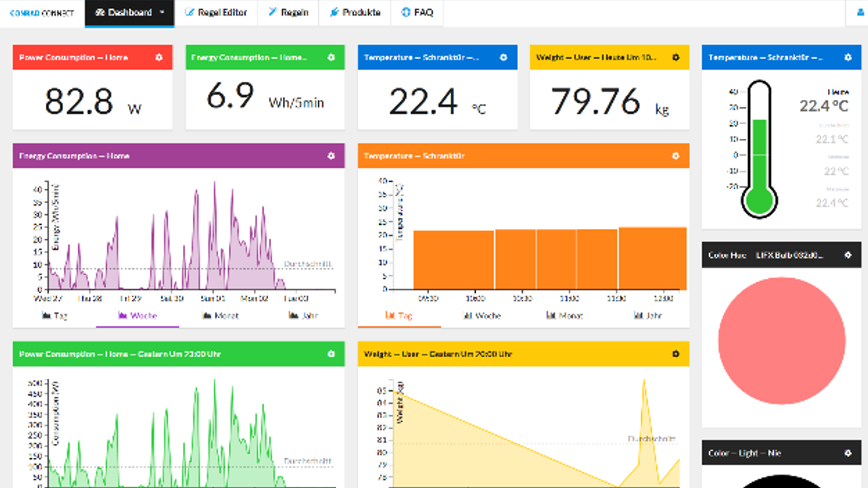Expand the Dashboard dropdown caret
868x488 pixels.
[x=162, y=12]
